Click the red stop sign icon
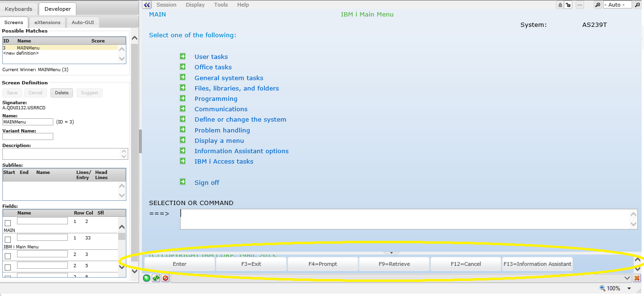644x296 pixels. [165, 278]
